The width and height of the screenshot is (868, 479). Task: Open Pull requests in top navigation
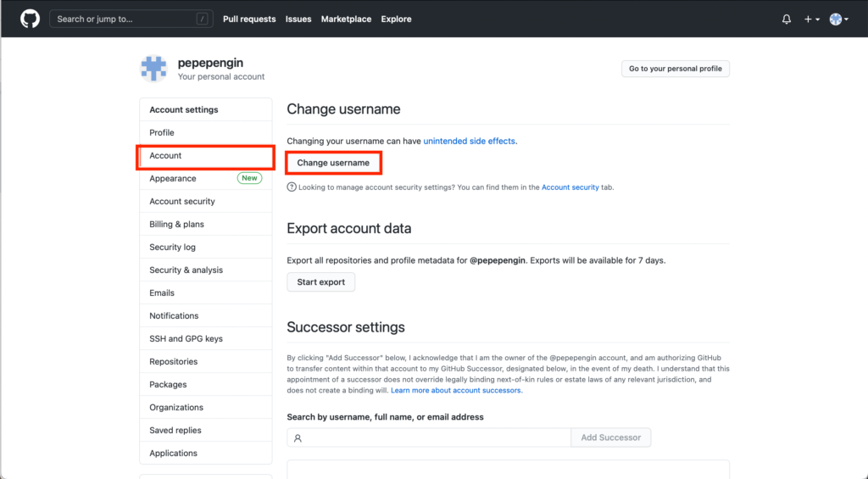249,19
